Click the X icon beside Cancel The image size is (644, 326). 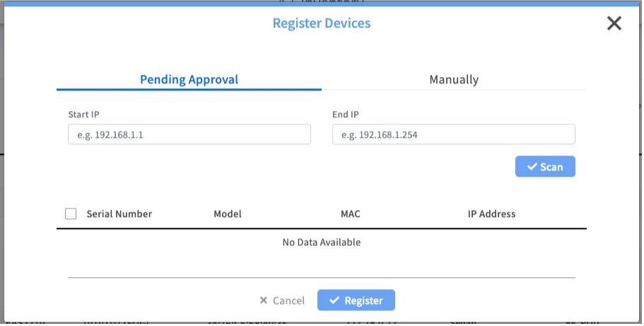[264, 301]
